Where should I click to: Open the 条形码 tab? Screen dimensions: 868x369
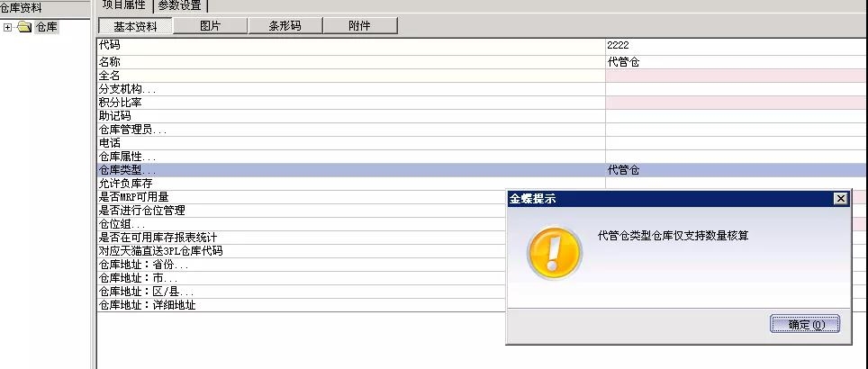click(x=285, y=26)
